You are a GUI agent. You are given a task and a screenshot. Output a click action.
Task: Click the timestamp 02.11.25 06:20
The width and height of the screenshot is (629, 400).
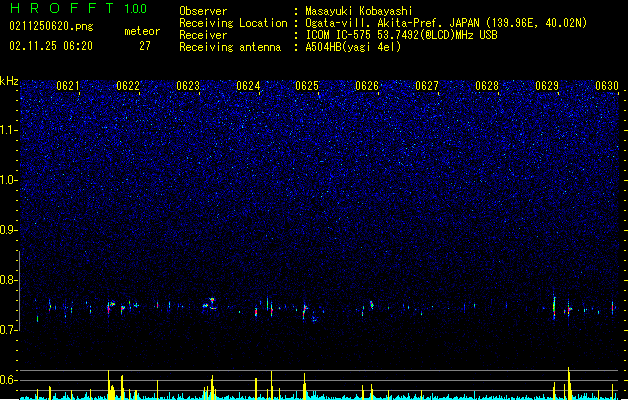(51, 46)
